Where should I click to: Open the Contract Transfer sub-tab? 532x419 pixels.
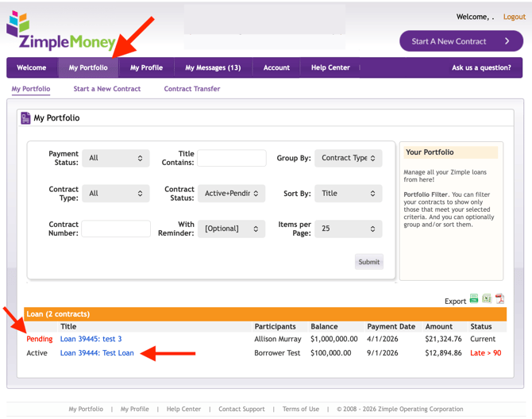click(192, 89)
